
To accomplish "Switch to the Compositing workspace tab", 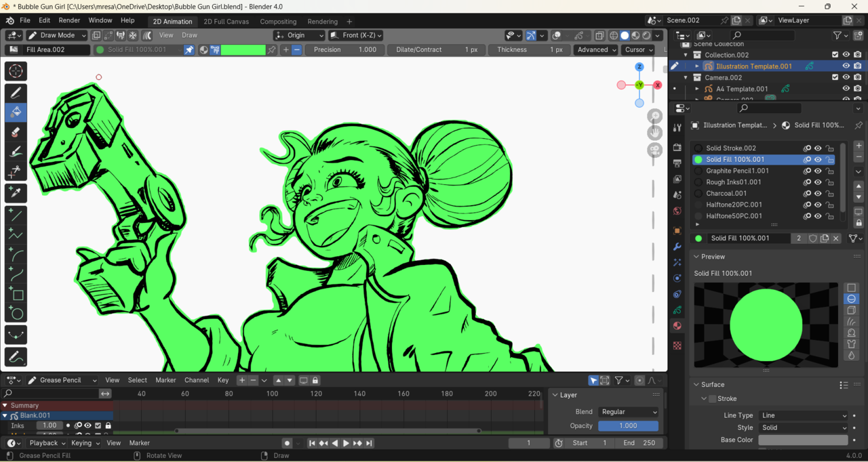I will [x=278, y=22].
